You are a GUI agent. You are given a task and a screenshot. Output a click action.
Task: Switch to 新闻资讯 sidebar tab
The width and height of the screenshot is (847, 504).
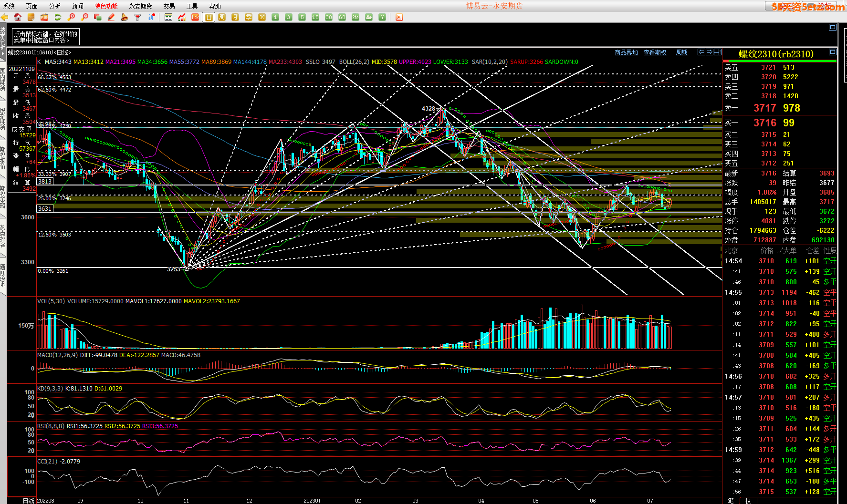[x=3, y=276]
